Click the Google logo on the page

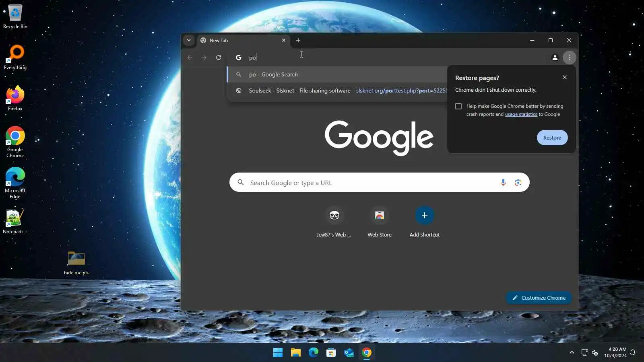[379, 137]
